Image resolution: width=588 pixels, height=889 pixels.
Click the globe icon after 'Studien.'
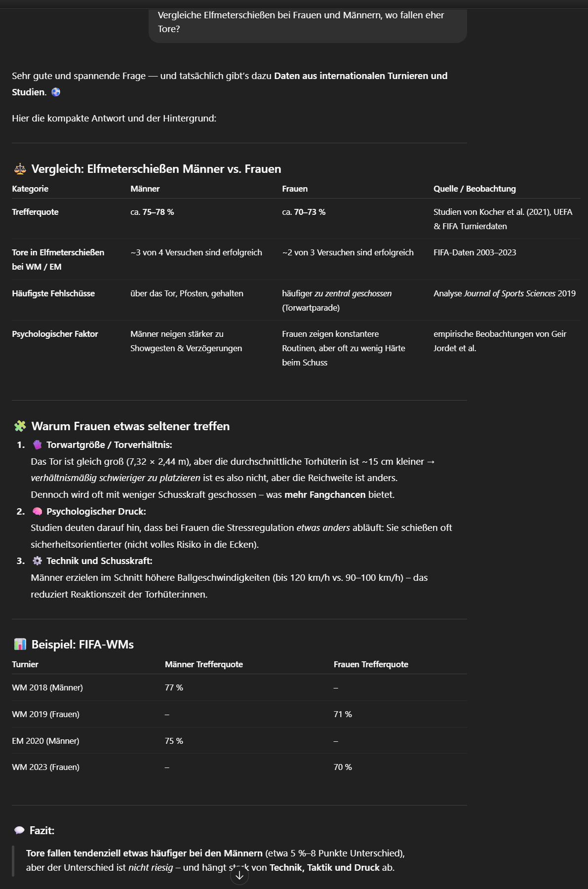tap(56, 92)
